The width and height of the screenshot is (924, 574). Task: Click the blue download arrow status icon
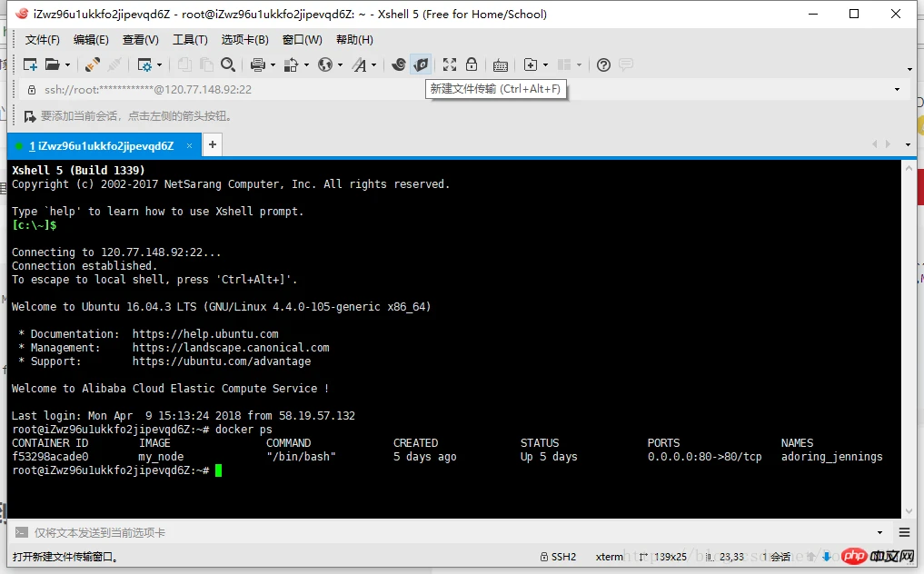(x=826, y=556)
